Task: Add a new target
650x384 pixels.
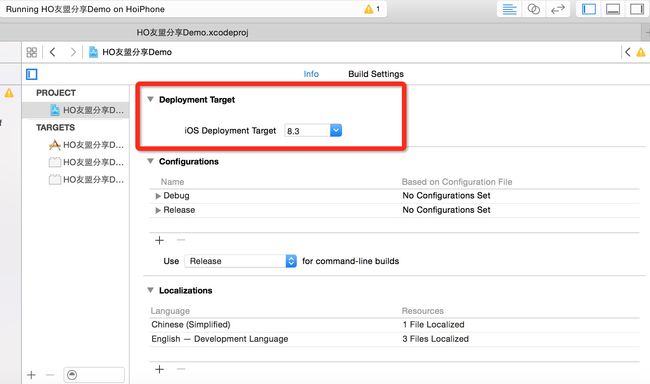Action: (x=31, y=375)
